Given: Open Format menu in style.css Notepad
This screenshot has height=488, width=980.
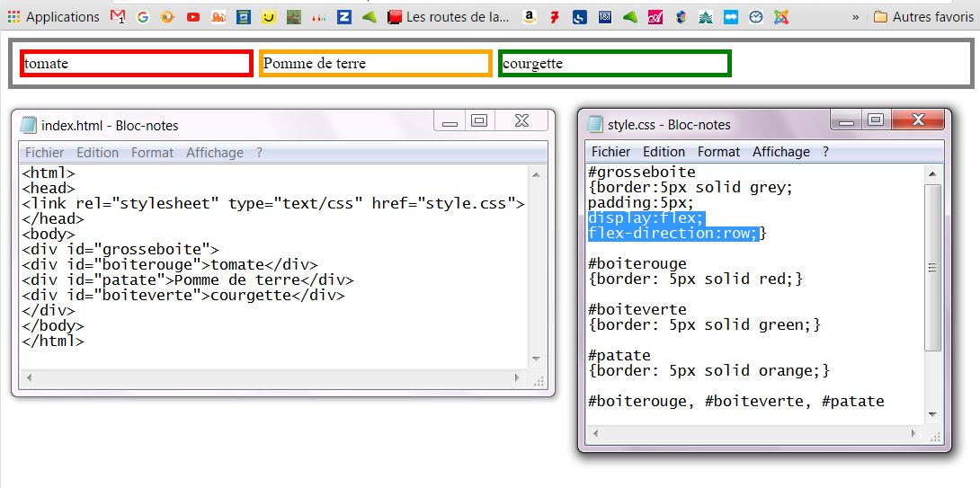Looking at the screenshot, I should 718,152.
